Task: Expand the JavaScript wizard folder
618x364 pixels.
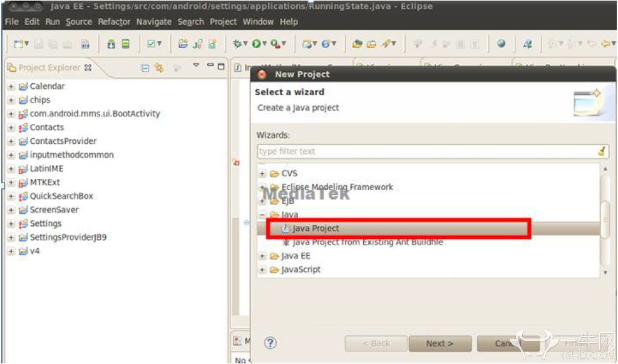Action: [x=262, y=270]
